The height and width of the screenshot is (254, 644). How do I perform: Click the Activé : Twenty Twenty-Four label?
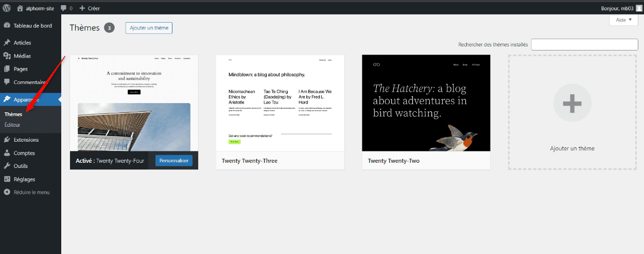point(110,161)
